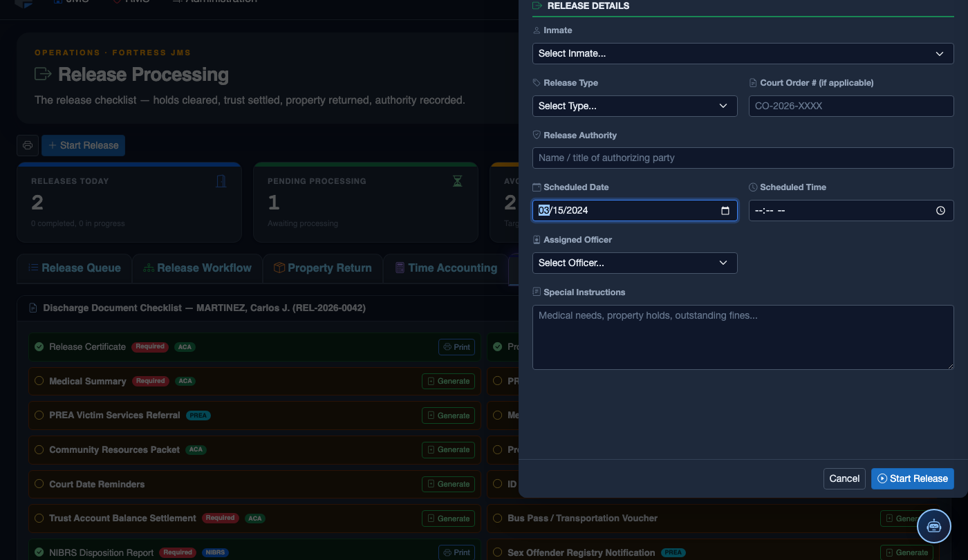
Task: Click the "Awaiting processing" caption
Action: point(303,223)
